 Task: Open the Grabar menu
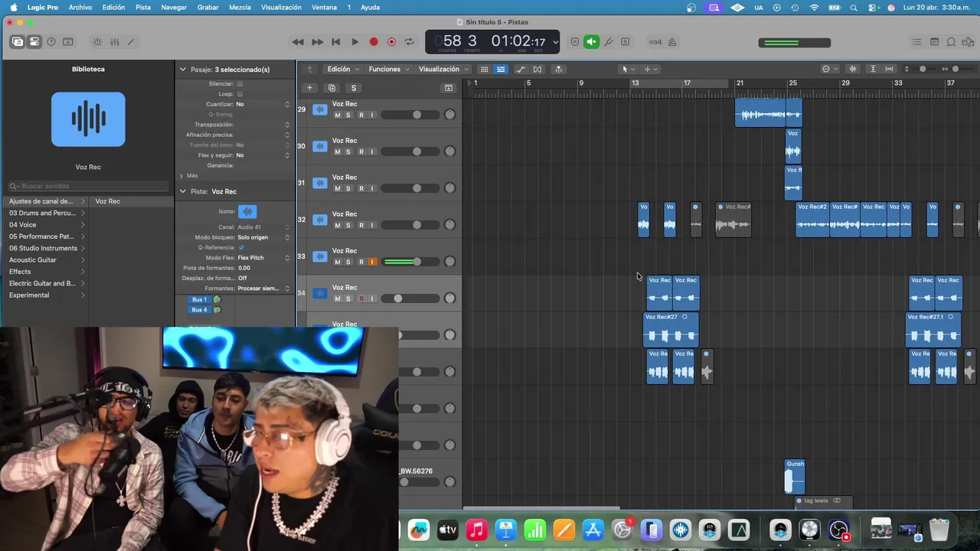[x=207, y=7]
